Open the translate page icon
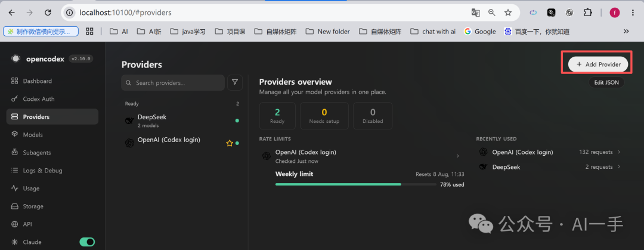The width and height of the screenshot is (644, 250). (x=476, y=13)
